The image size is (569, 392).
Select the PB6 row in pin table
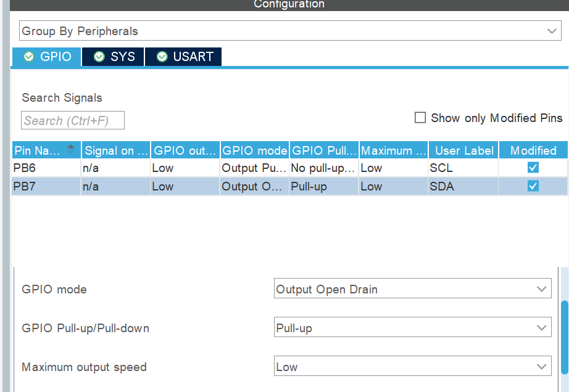pyautogui.click(x=46, y=168)
